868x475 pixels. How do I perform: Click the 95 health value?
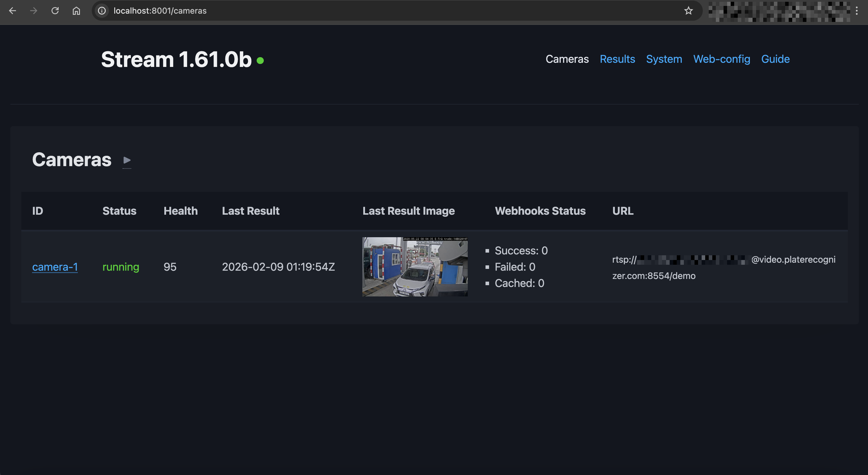[170, 267]
